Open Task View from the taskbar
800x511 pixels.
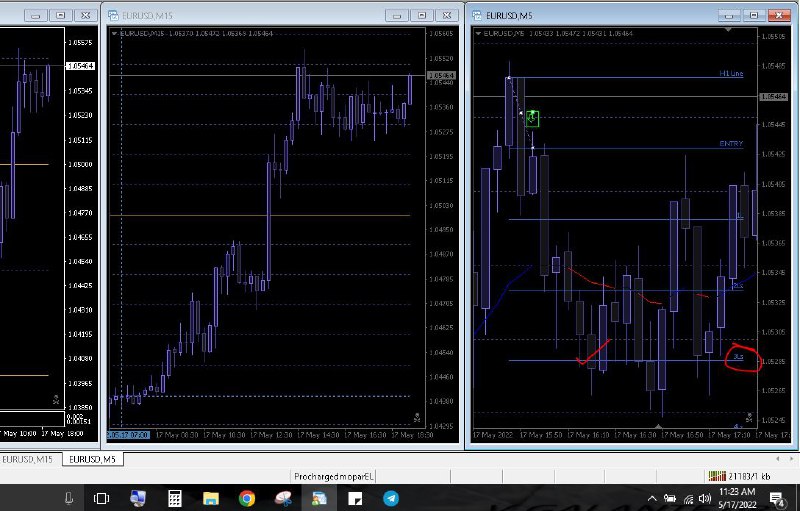[x=102, y=498]
